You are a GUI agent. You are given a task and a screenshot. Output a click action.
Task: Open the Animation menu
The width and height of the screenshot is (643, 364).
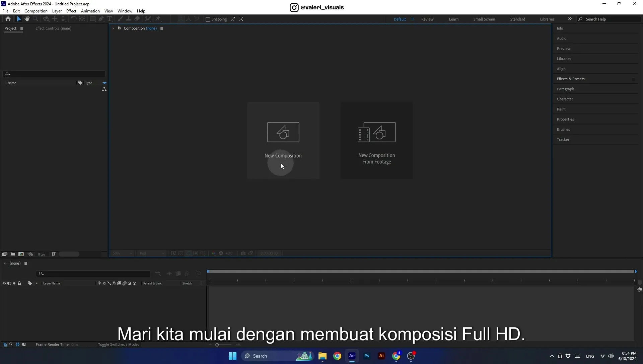[x=90, y=11]
